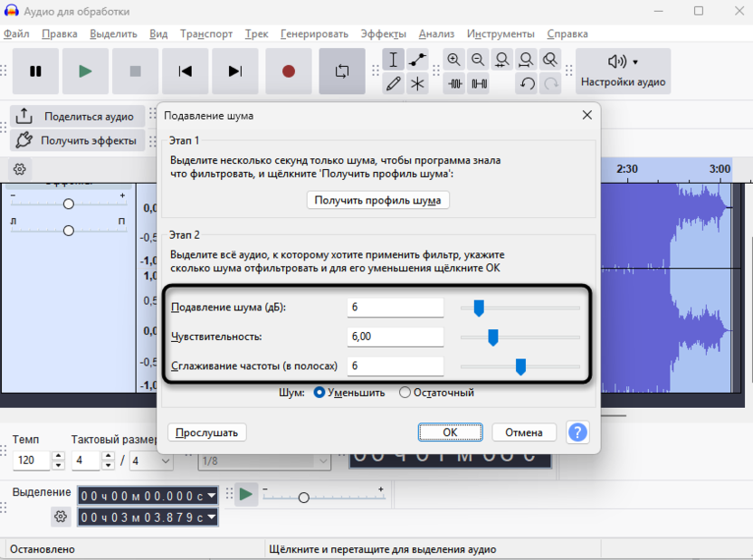Switch to the Multi-tool

417,83
